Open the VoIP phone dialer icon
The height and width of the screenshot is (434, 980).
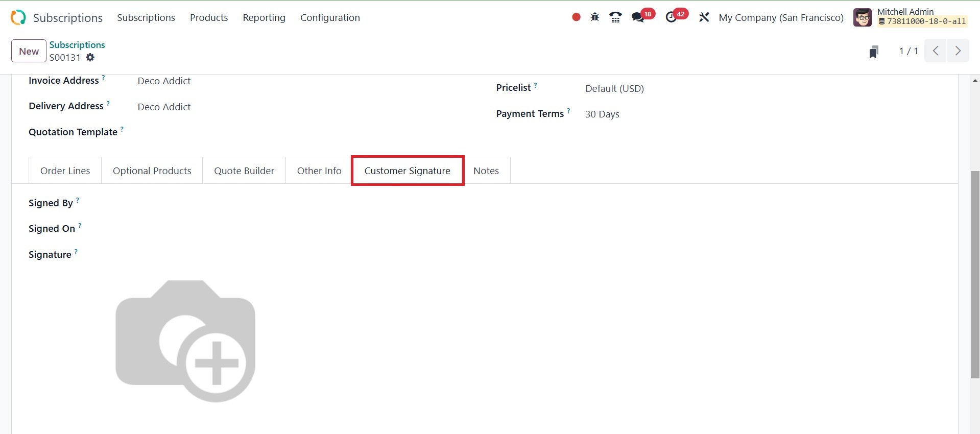(x=615, y=17)
